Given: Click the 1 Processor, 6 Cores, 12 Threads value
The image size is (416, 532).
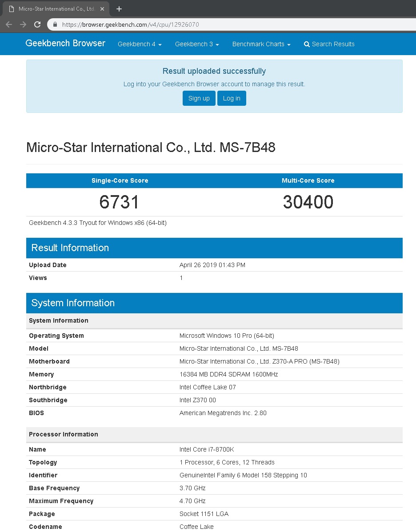Looking at the screenshot, I should tap(227, 462).
